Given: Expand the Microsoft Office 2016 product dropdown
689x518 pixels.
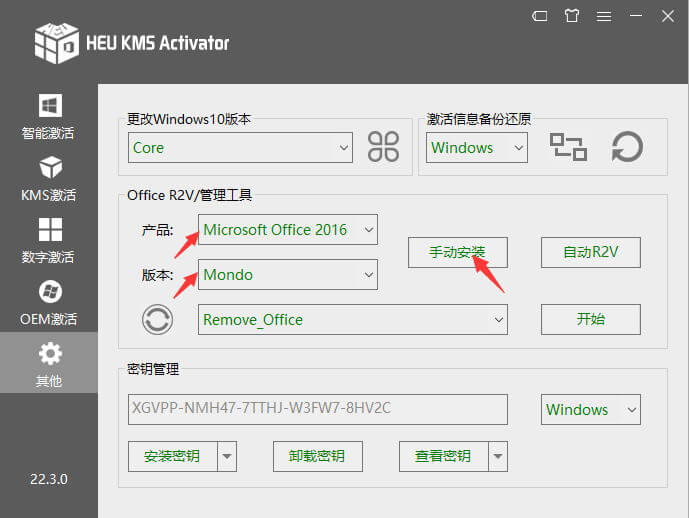Looking at the screenshot, I should (x=288, y=229).
